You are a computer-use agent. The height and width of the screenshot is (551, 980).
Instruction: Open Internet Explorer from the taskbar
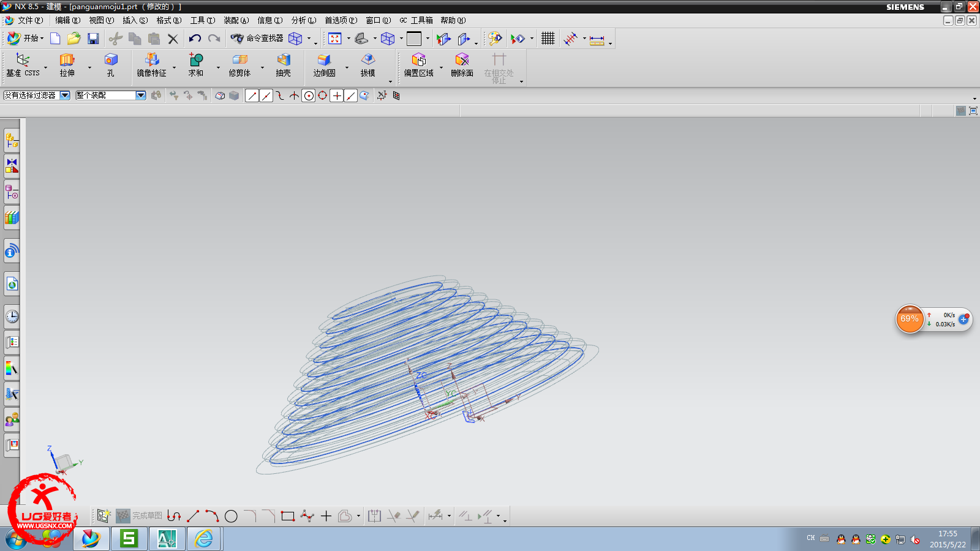(203, 539)
